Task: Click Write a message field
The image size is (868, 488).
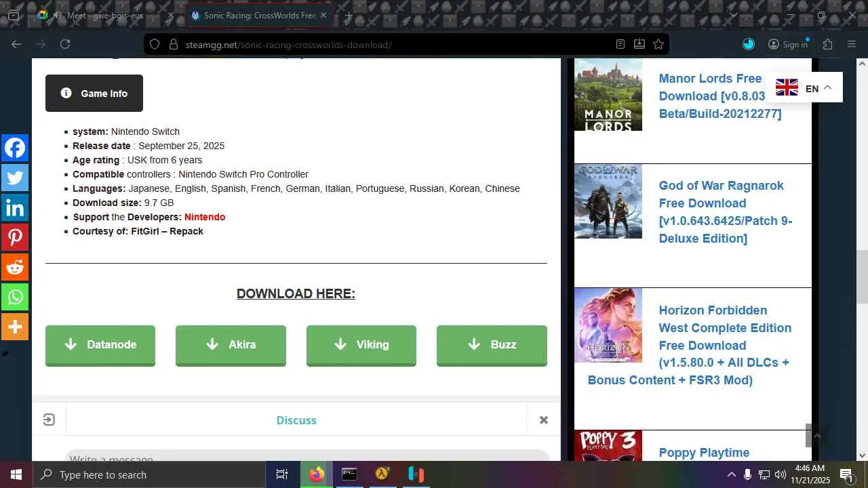Action: 307,455
